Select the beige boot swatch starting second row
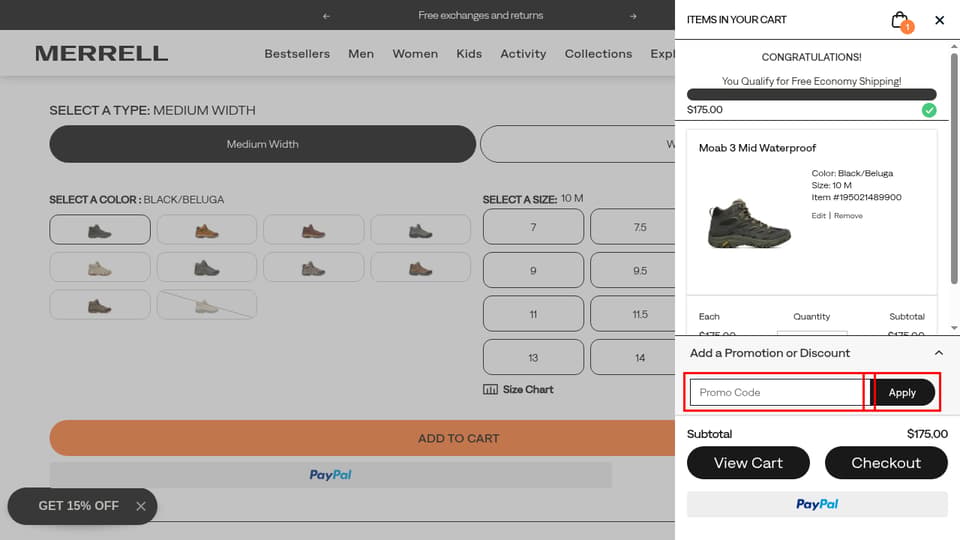The width and height of the screenshot is (960, 540). [100, 267]
